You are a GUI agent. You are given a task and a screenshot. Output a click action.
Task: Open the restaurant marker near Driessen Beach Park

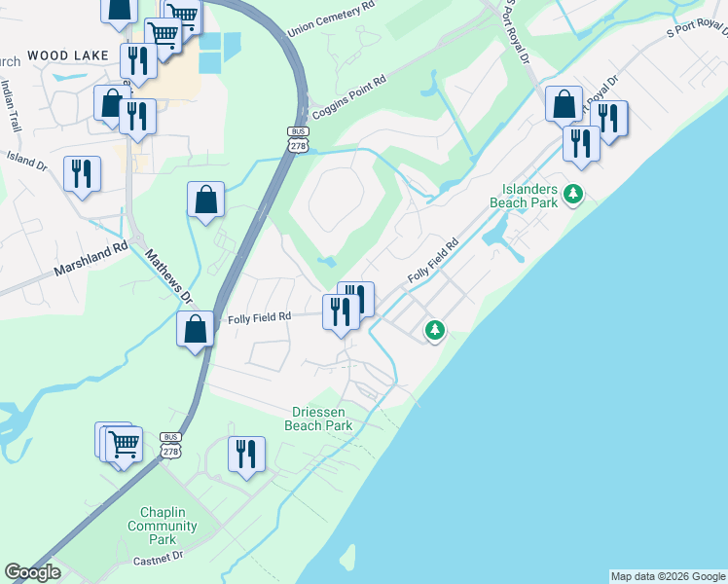pyautogui.click(x=246, y=457)
